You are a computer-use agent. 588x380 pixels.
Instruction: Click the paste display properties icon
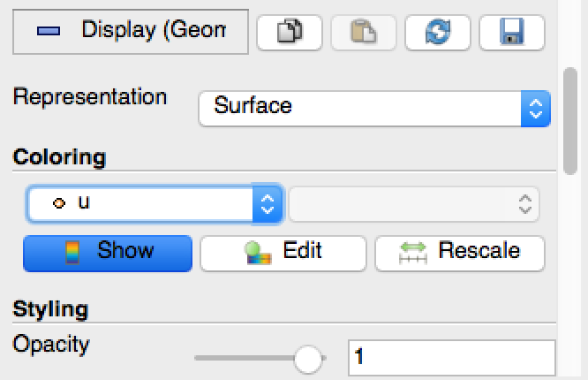[x=363, y=33]
